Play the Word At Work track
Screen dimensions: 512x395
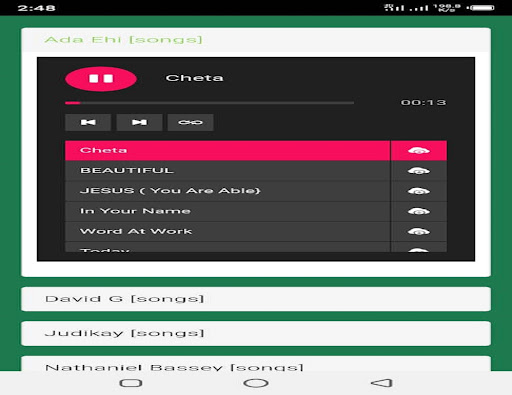[x=228, y=232]
